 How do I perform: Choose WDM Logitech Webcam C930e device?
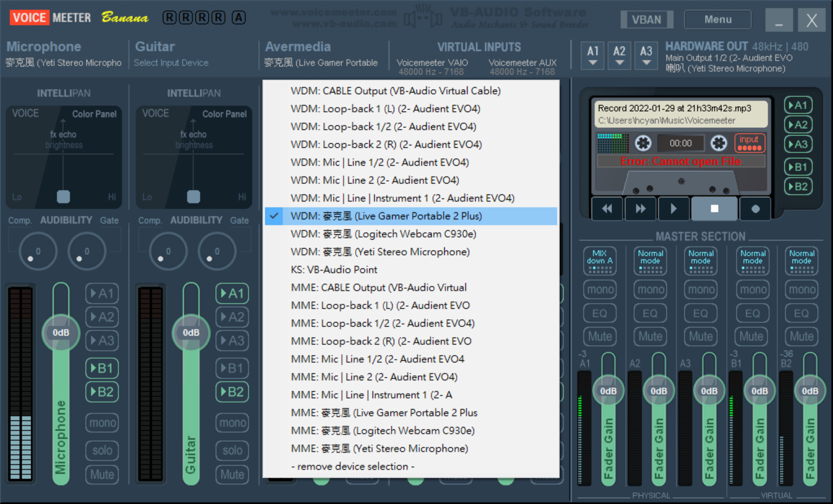411,234
